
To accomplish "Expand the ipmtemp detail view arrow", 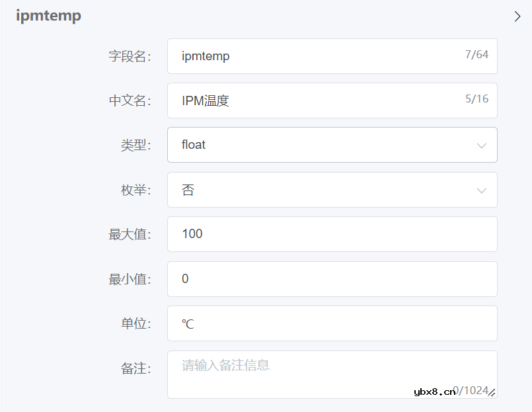I will (516, 16).
